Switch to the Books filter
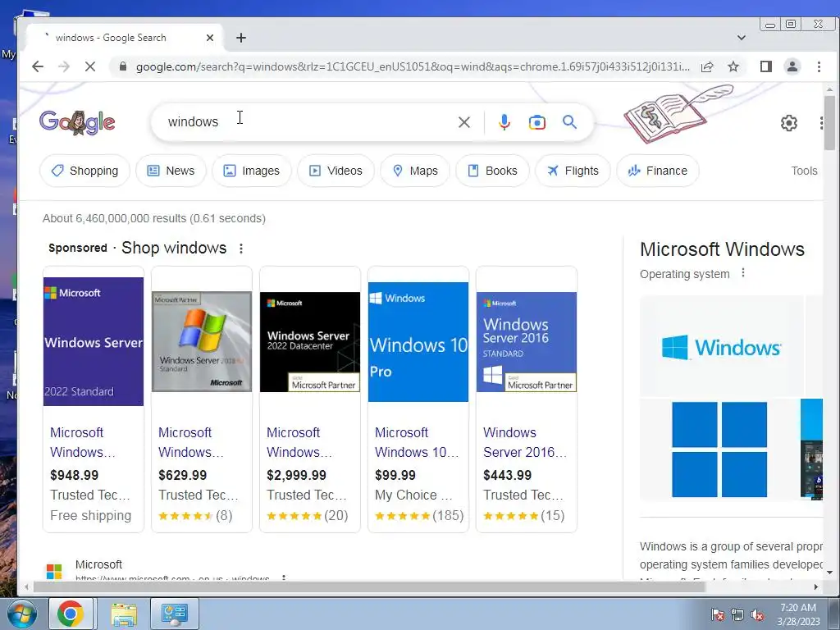This screenshot has width=840, height=630. 492,171
